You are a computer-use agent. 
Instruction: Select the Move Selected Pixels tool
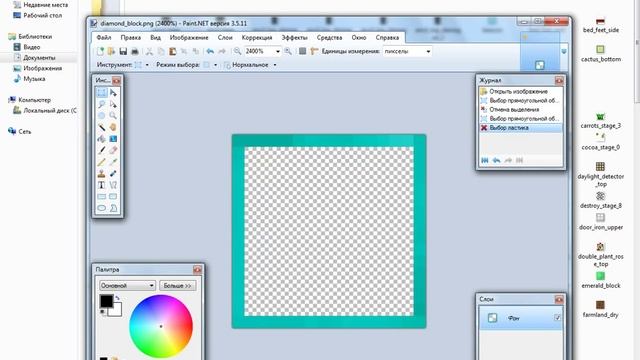[113, 93]
